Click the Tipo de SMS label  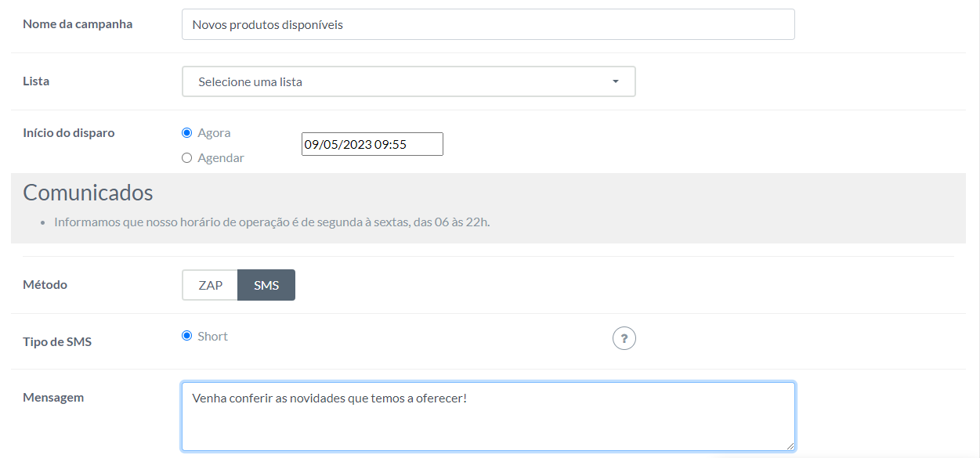coord(57,342)
